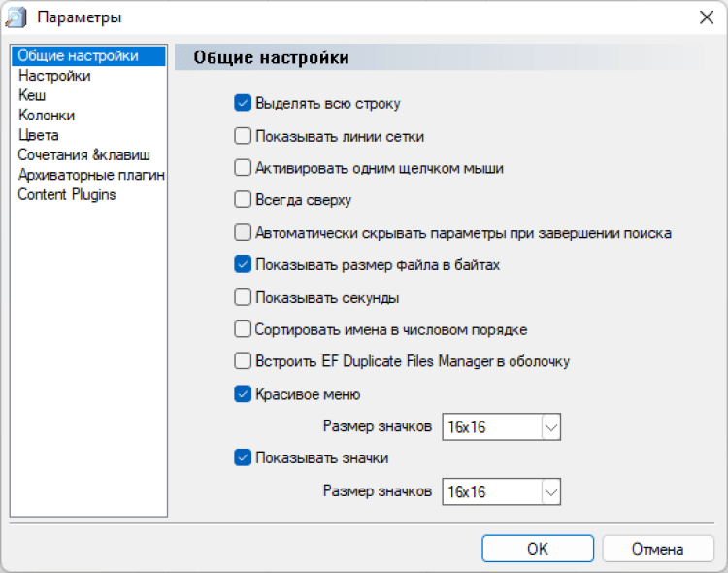Enable Сортировать имена в числовом порядке
The width and height of the screenshot is (728, 573).
(x=243, y=329)
